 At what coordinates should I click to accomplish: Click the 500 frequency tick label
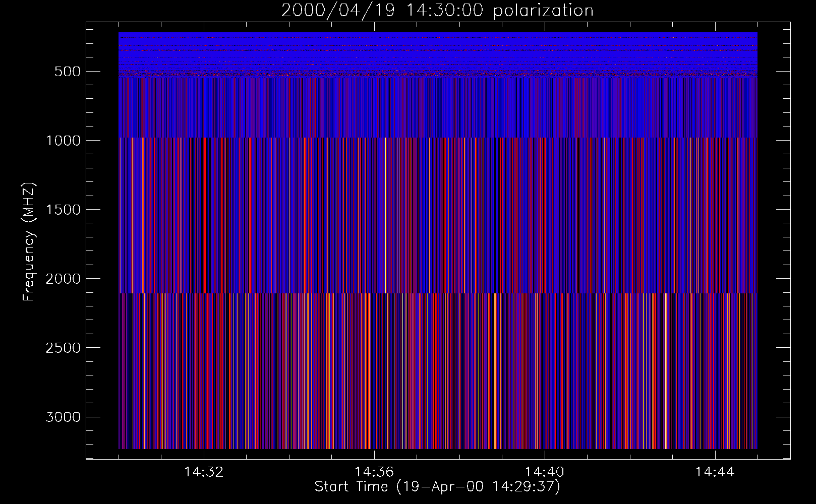68,72
